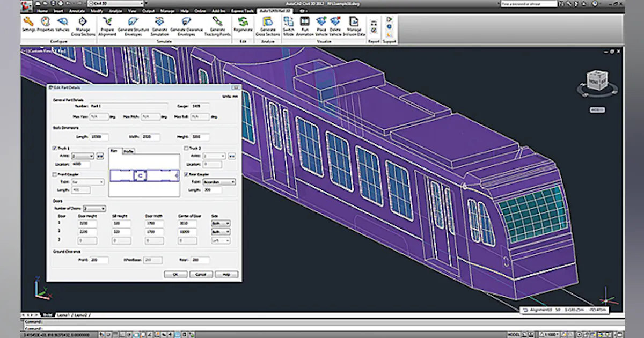
Task: Check the Front Coupler option
Action: coord(55,174)
